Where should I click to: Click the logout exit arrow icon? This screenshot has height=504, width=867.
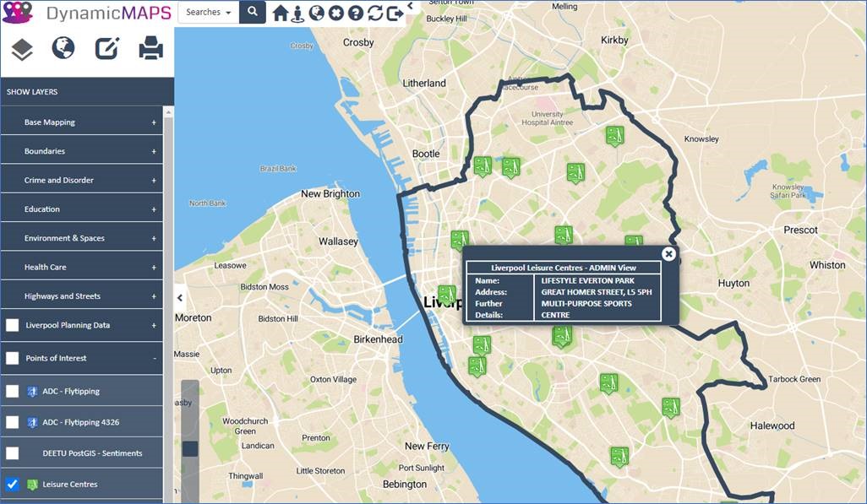(395, 14)
